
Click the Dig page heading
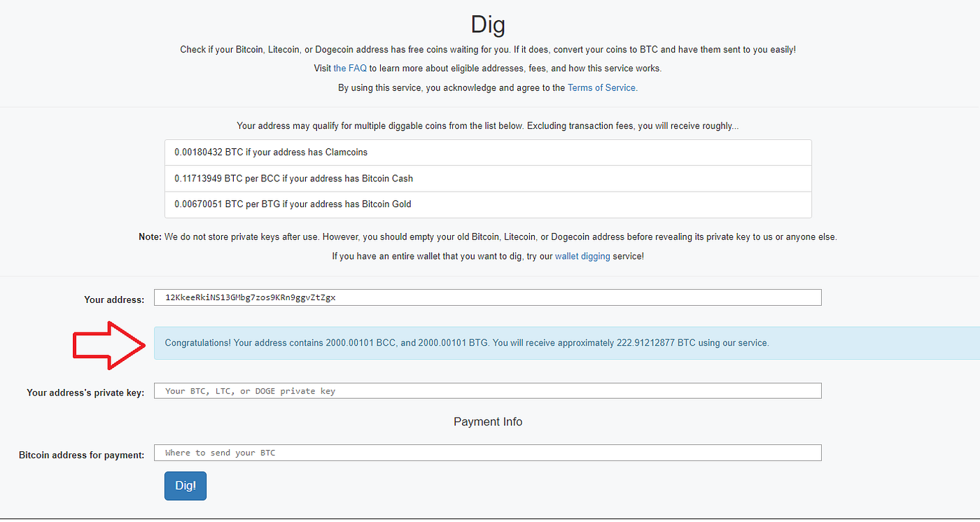[488, 25]
